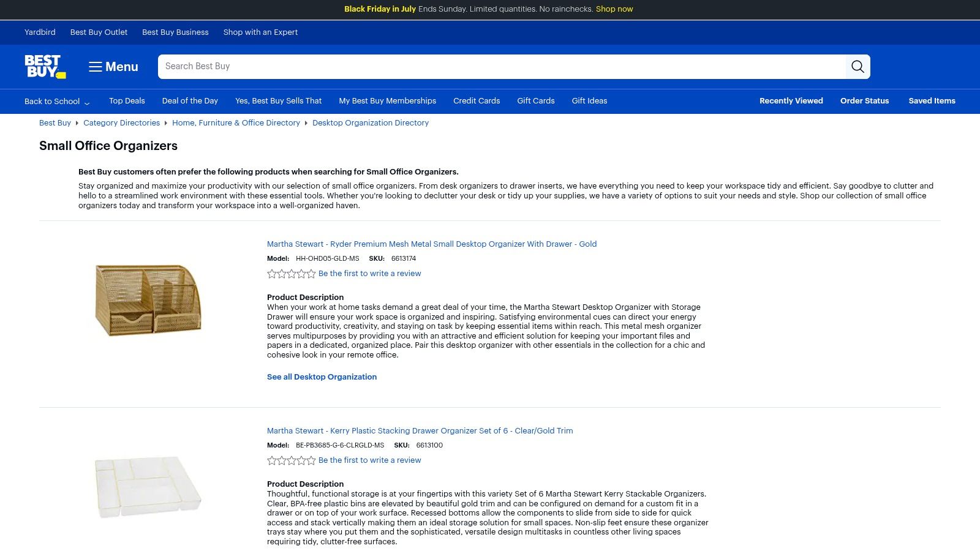Image resolution: width=980 pixels, height=551 pixels.
Task: Click the Small Office Organizers heading
Action: click(x=108, y=146)
